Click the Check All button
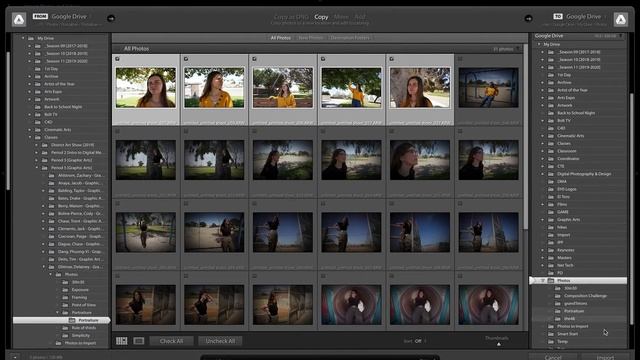 (x=171, y=341)
